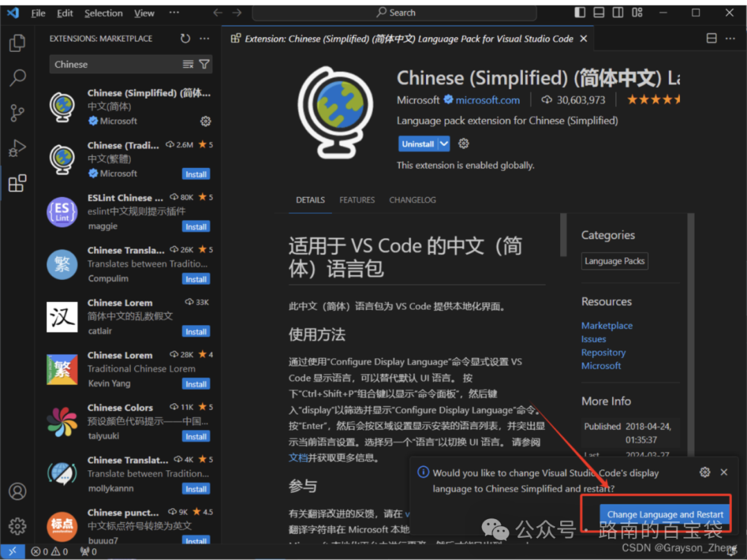
Task: Open Source Control view in activity bar
Action: pos(17,113)
